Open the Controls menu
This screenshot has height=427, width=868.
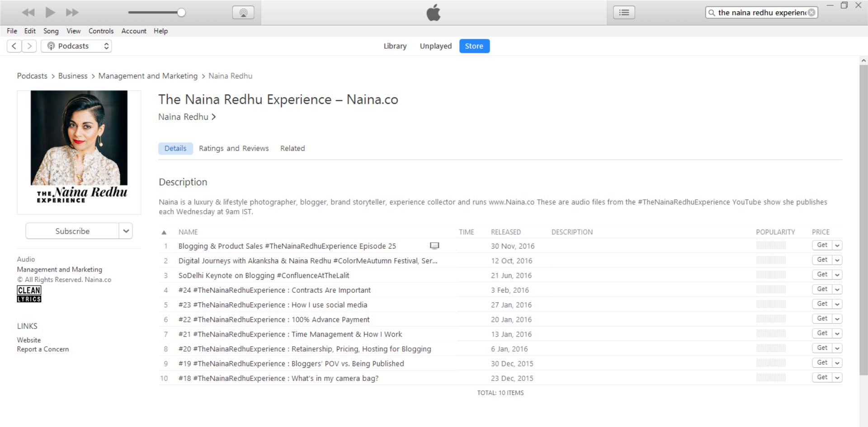[101, 31]
